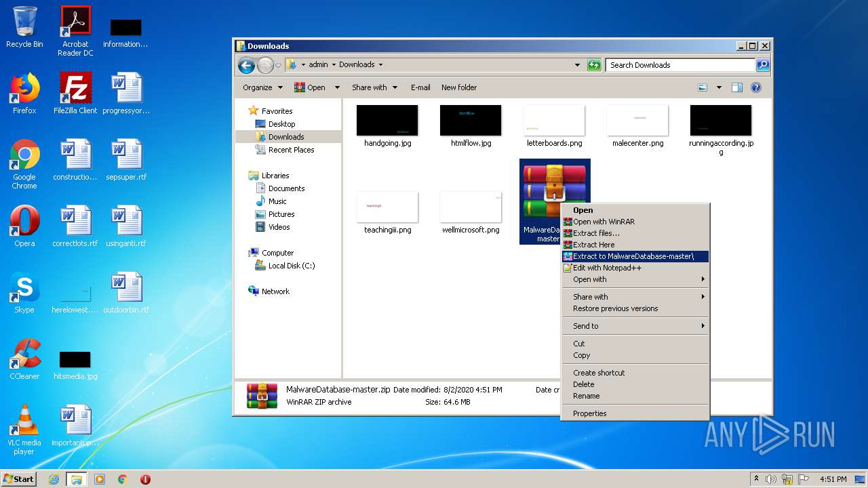This screenshot has height=488, width=868.
Task: Click the Search Downloads field
Action: (x=680, y=65)
